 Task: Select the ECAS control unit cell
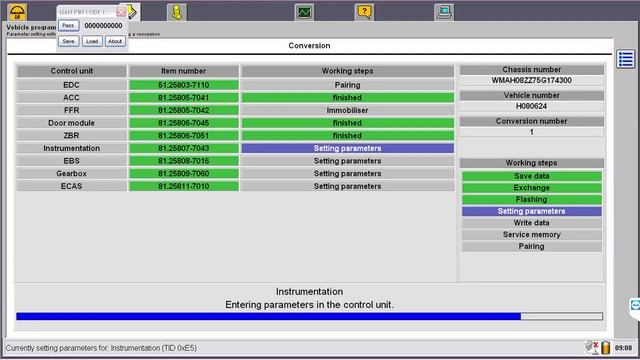[71, 186]
